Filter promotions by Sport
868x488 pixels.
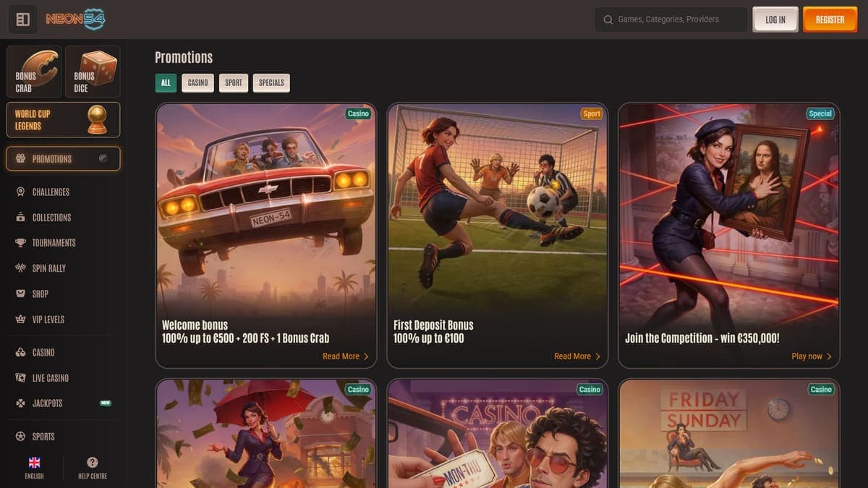coord(234,82)
